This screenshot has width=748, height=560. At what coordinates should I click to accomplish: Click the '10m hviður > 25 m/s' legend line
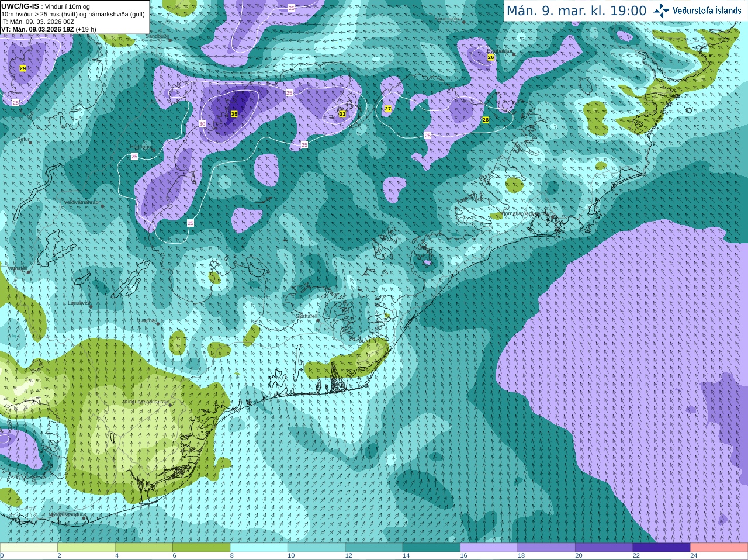[73, 14]
